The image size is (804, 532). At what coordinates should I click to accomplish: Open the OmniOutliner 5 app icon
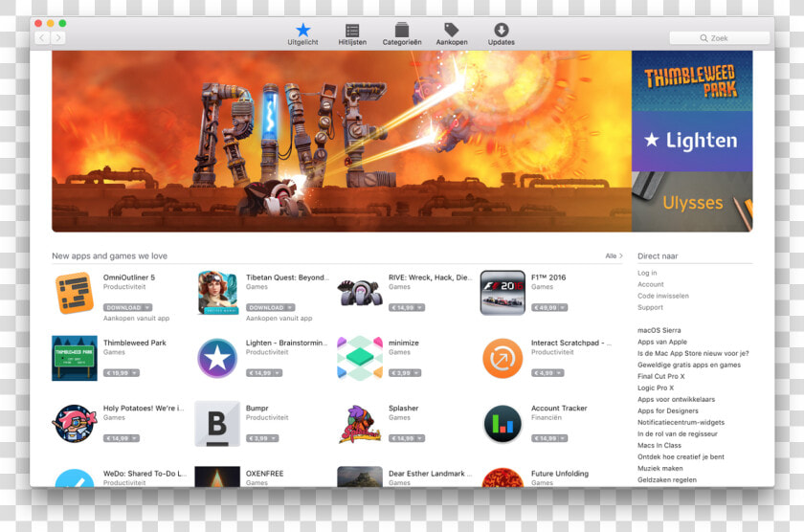(75, 293)
